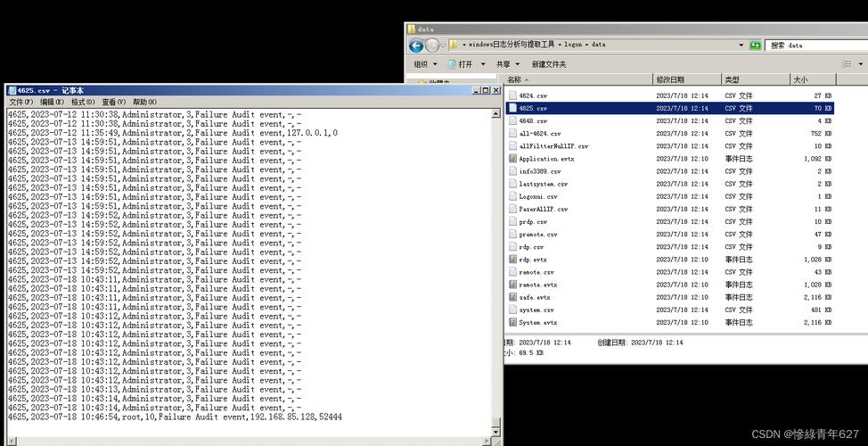Click the System.evtx event log icon

(x=512, y=323)
